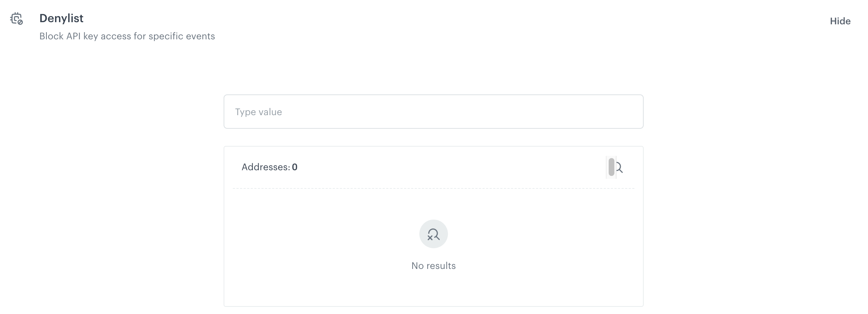Open the dashed divider section under Addresses
The height and width of the screenshot is (314, 868).
[433, 188]
